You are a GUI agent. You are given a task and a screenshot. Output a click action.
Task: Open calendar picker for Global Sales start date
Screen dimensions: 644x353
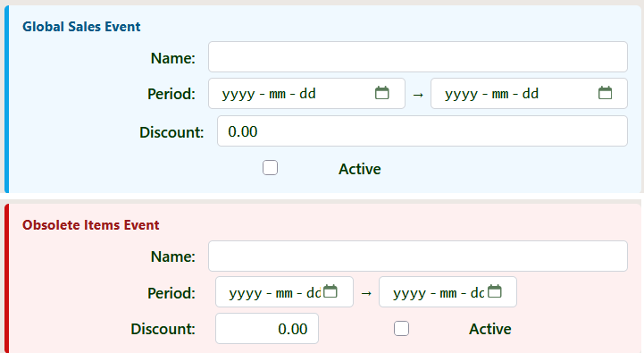coord(382,93)
